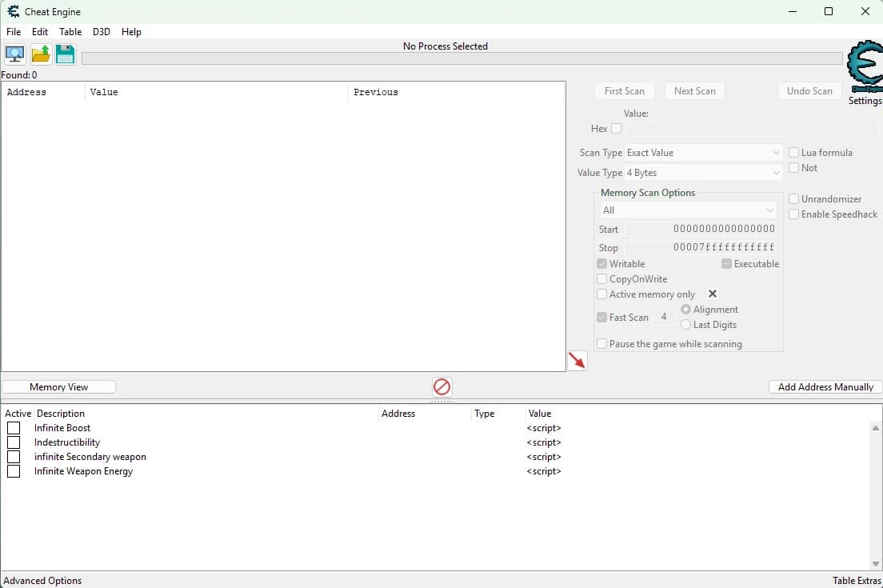The height and width of the screenshot is (588, 883).
Task: Enable the Unrandomizer
Action: (x=794, y=199)
